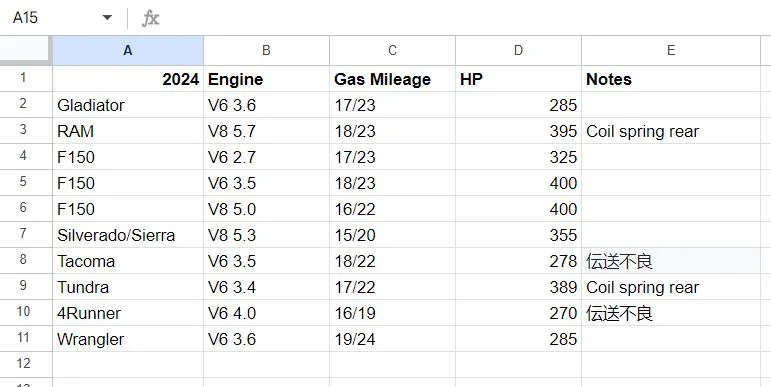Click the V8 5.0 engine cell
771x387 pixels.
tap(266, 209)
